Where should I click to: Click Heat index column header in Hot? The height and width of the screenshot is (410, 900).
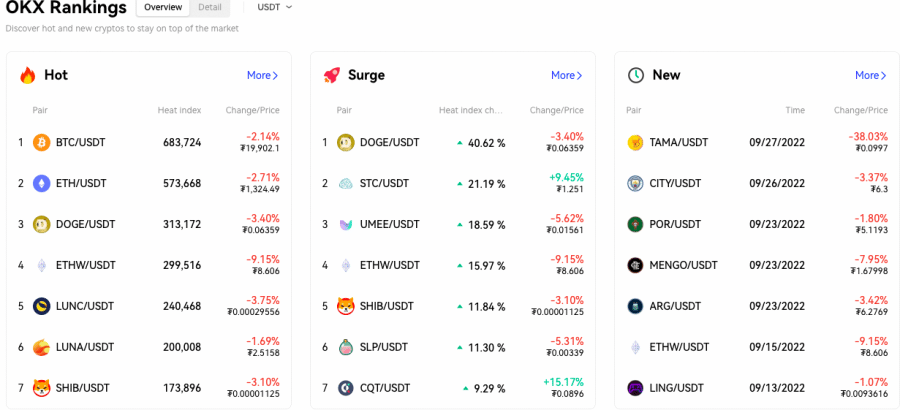pyautogui.click(x=180, y=110)
